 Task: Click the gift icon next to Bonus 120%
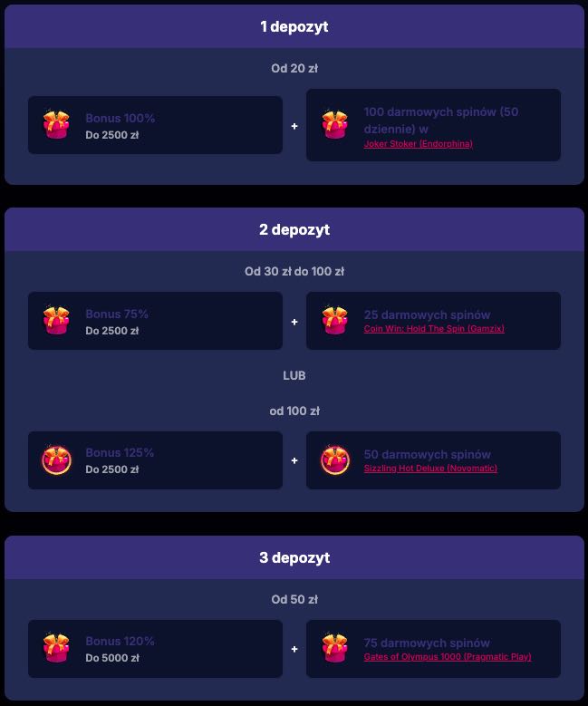(56, 648)
